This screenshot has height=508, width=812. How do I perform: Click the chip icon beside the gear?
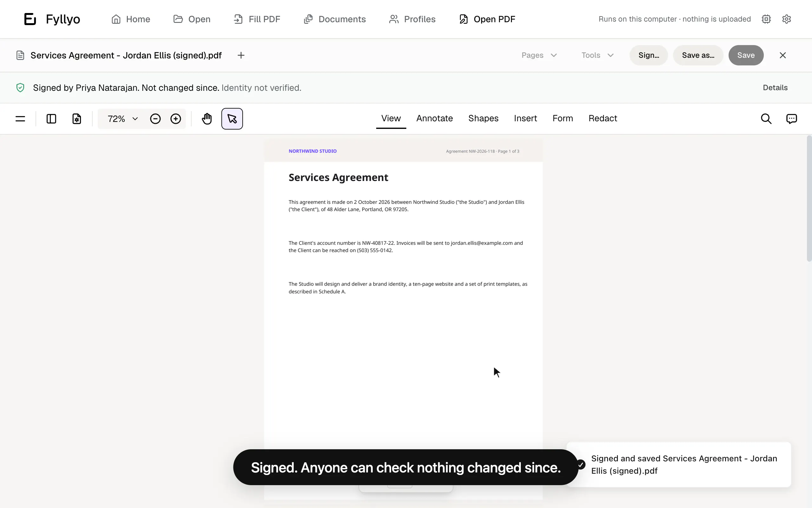click(x=766, y=19)
